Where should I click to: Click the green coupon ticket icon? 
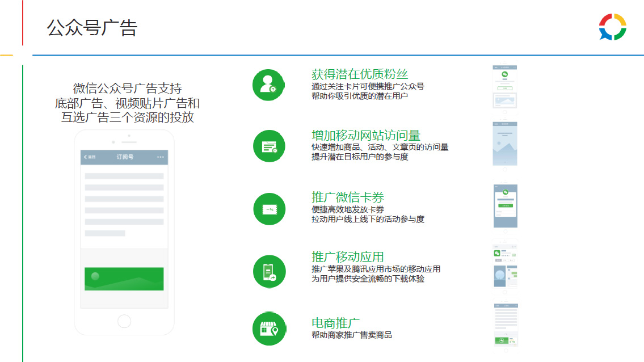(x=270, y=209)
